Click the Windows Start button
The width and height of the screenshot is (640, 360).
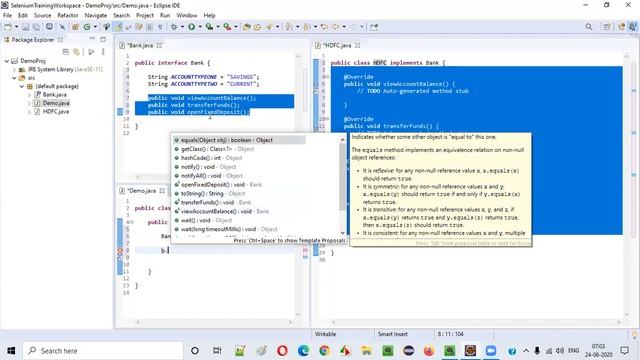[11, 351]
